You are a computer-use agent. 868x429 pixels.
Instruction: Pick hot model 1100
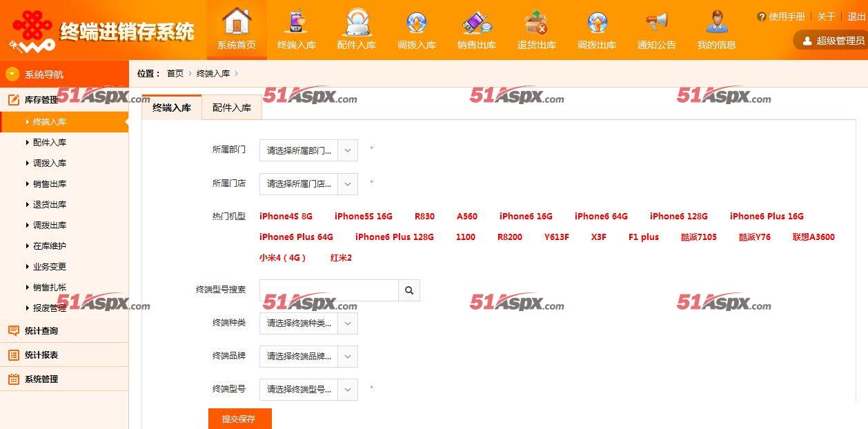click(466, 237)
